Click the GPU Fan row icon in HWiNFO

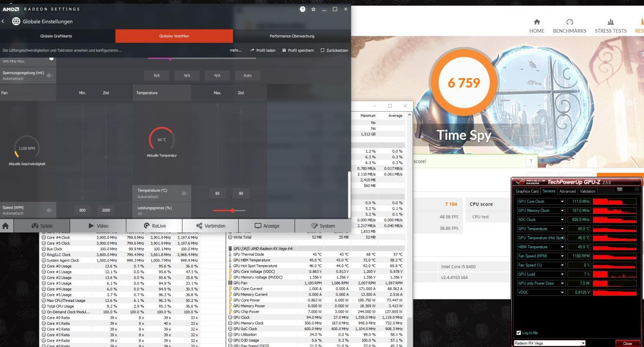point(230,283)
